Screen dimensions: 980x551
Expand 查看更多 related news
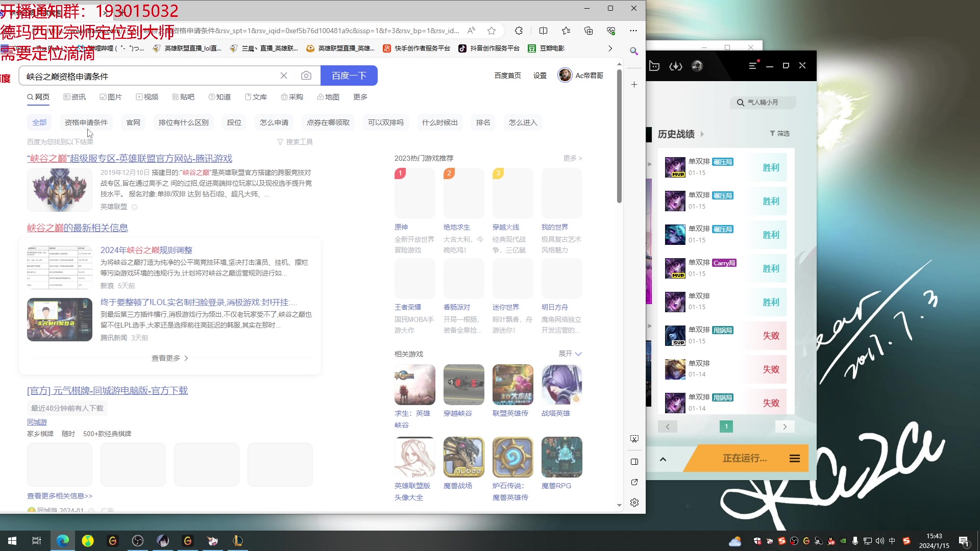point(170,358)
